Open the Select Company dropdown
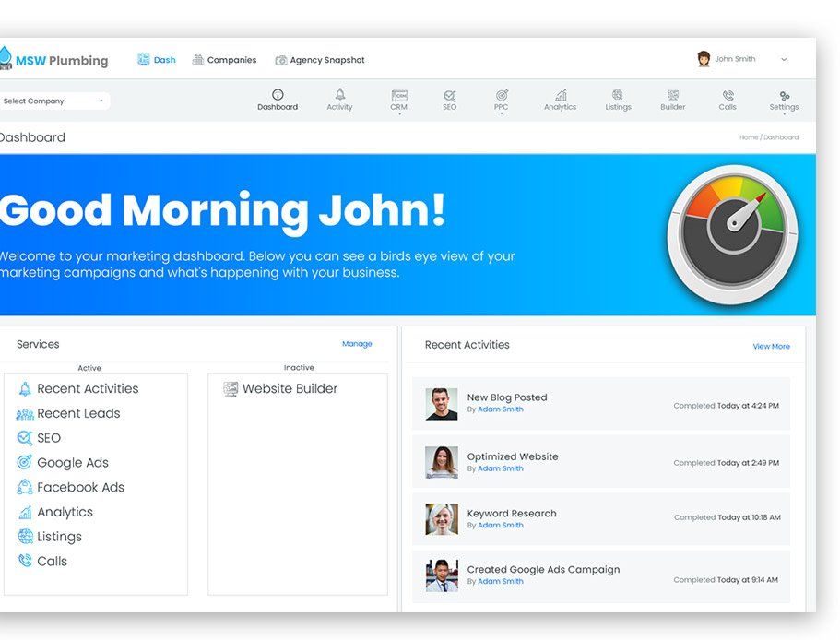 [x=53, y=101]
